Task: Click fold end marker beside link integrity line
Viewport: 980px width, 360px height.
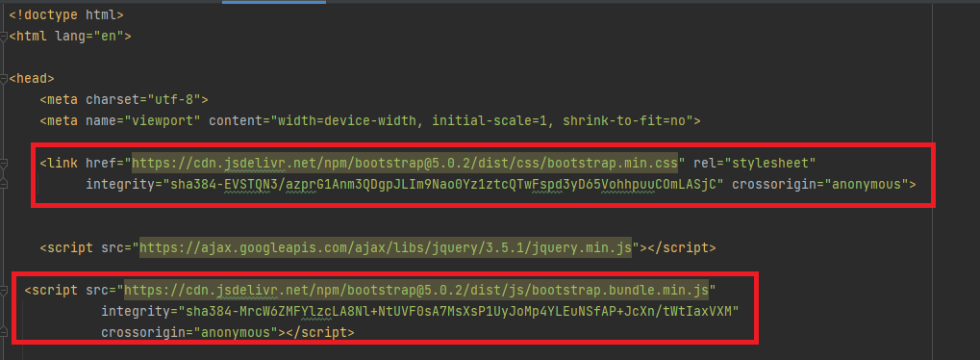Action: 4,184
